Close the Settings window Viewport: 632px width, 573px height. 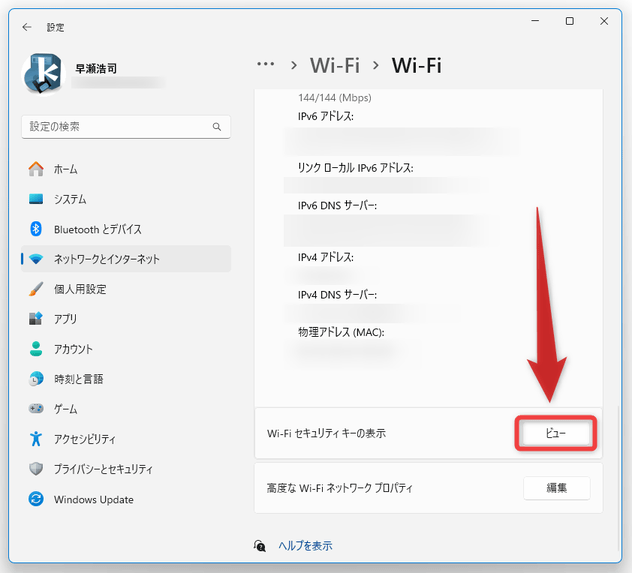pos(604,21)
